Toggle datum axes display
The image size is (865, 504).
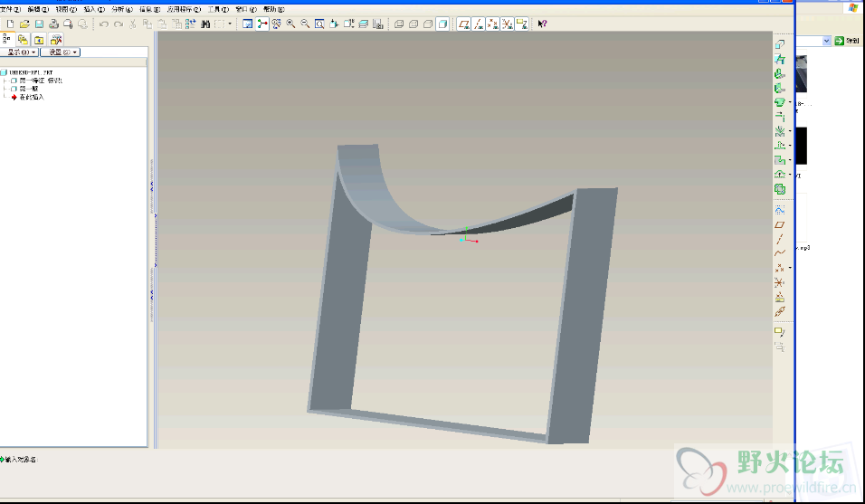pyautogui.click(x=479, y=24)
